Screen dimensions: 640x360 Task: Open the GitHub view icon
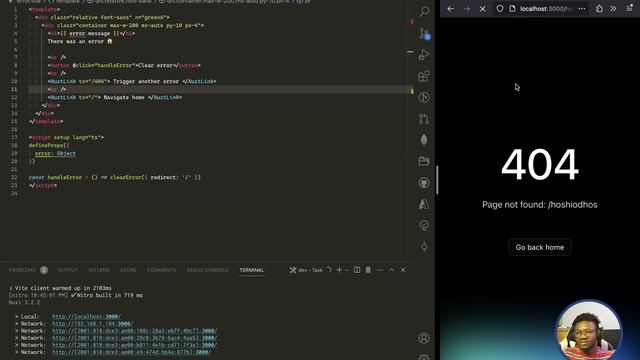coord(424,183)
